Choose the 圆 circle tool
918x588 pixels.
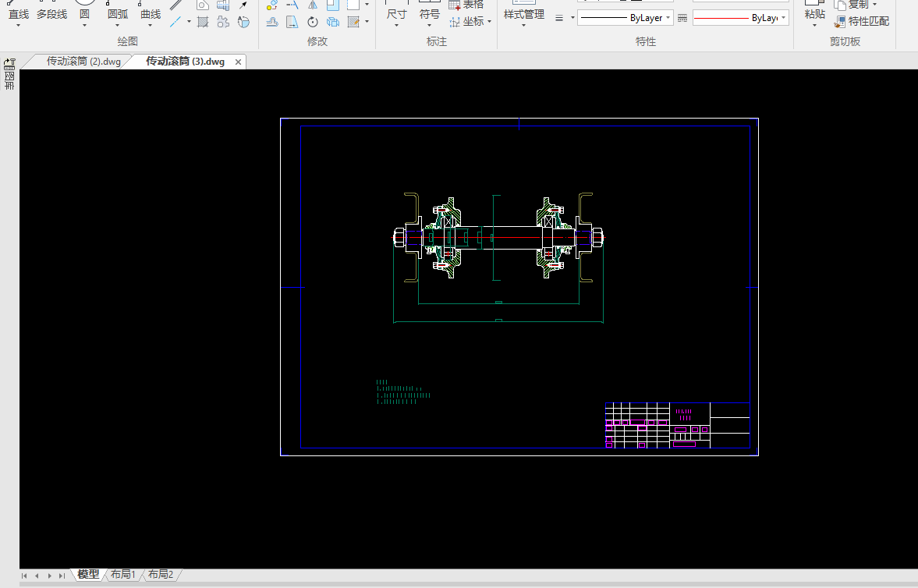[x=84, y=11]
